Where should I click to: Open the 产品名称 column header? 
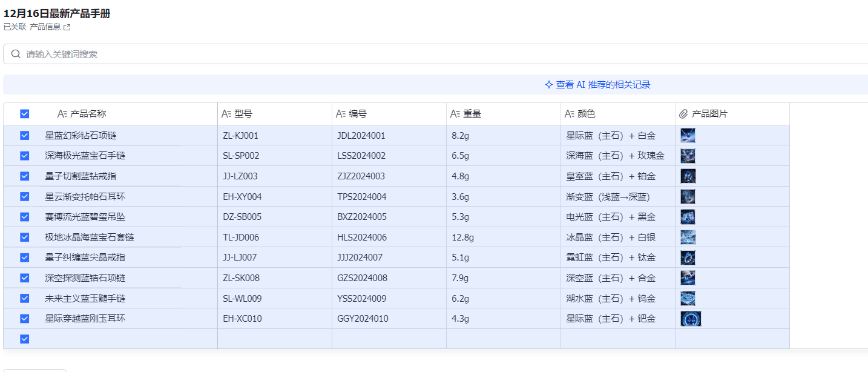tap(88, 114)
